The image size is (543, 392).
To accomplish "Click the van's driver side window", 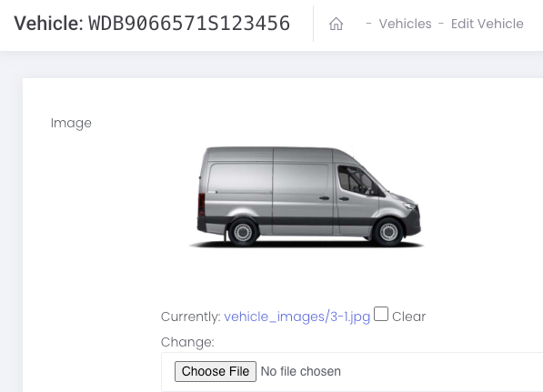I will point(355,180).
